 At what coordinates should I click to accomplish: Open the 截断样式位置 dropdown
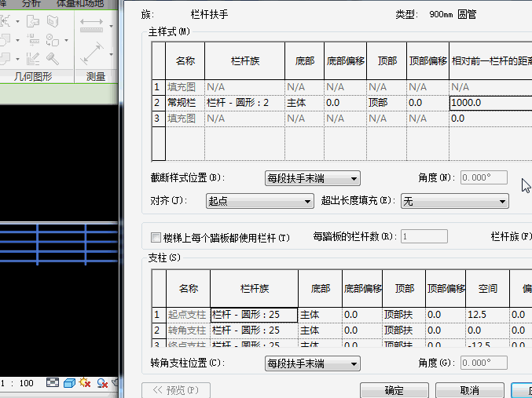(x=312, y=178)
